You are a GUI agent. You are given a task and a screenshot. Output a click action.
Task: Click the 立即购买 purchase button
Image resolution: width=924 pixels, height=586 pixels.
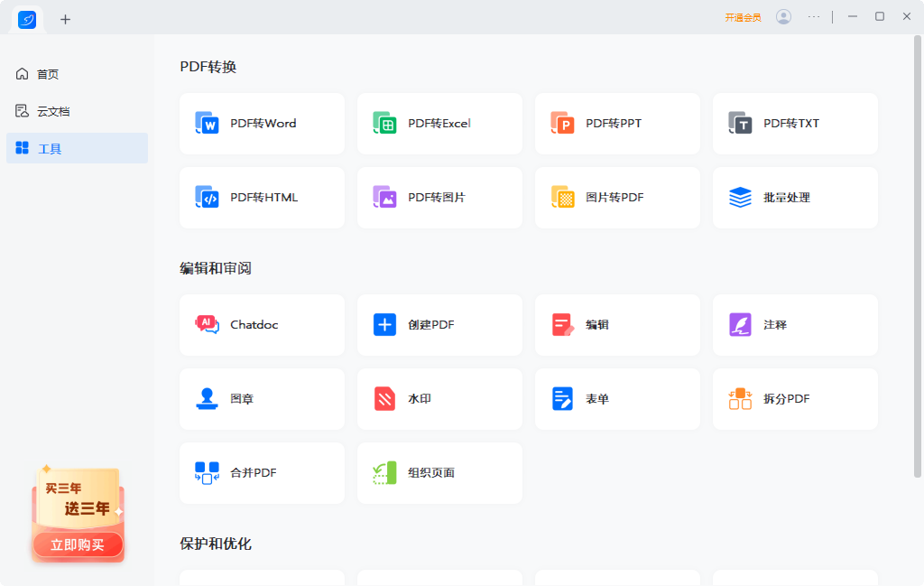click(78, 544)
